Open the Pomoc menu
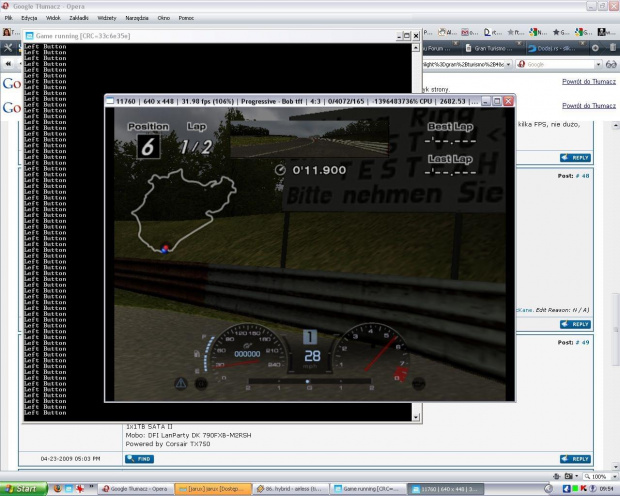 (x=186, y=18)
